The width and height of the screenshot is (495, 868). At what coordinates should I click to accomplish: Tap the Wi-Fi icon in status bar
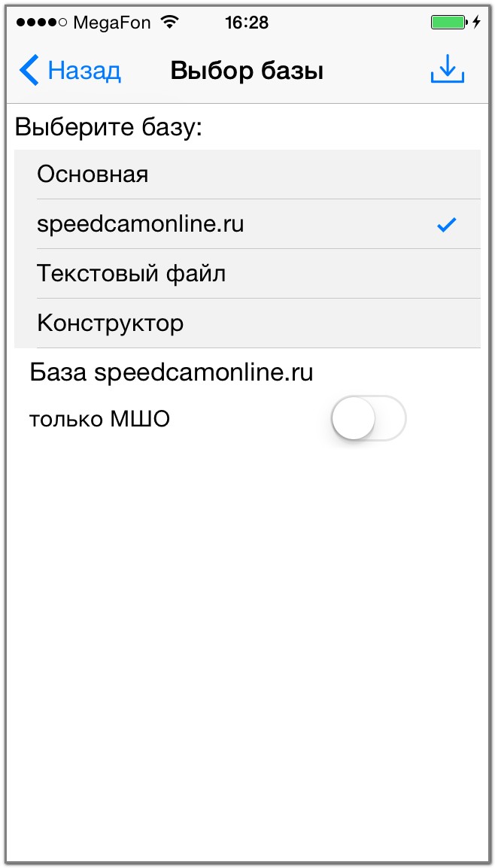[170, 23]
